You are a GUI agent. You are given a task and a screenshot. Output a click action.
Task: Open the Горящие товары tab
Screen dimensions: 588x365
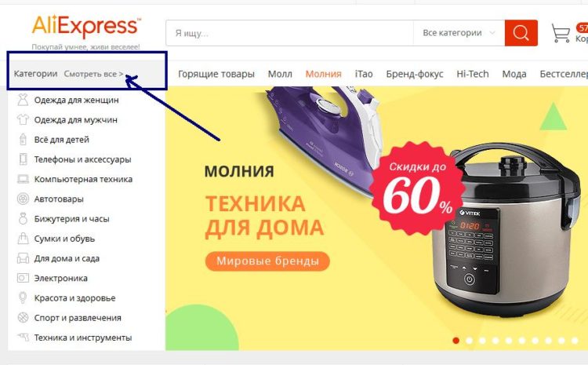pos(216,74)
